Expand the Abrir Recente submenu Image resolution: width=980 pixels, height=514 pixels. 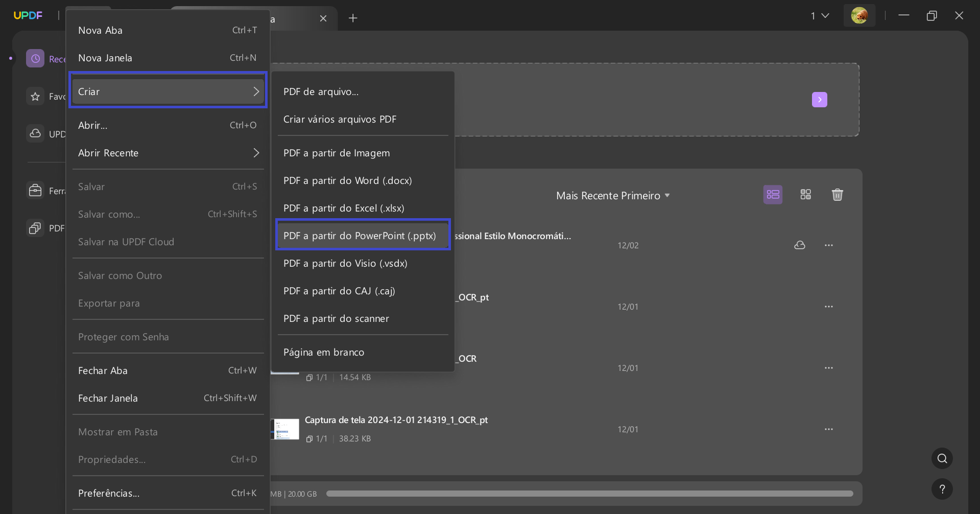(x=168, y=153)
